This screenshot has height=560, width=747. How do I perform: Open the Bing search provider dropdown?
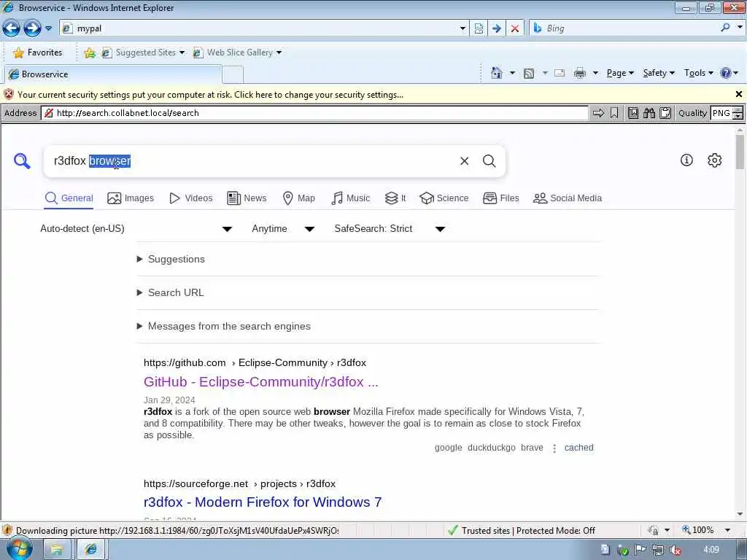(x=740, y=28)
